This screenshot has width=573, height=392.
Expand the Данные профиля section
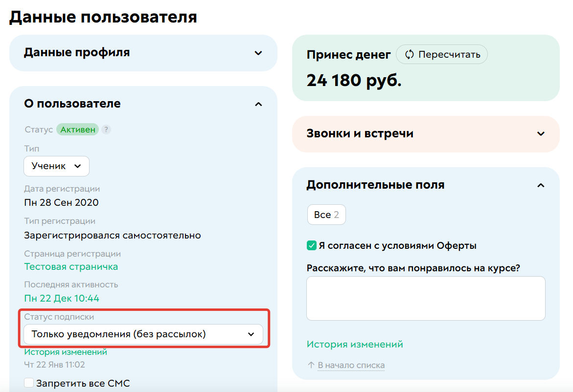pos(258,53)
